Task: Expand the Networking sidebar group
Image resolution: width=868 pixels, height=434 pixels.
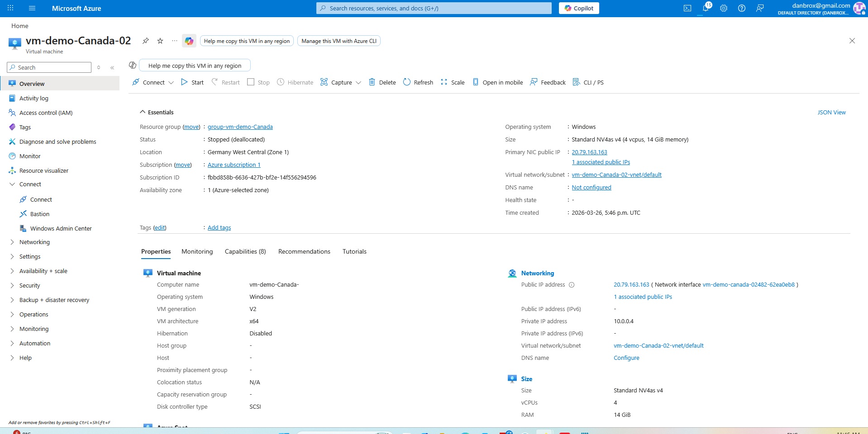Action: pos(12,242)
